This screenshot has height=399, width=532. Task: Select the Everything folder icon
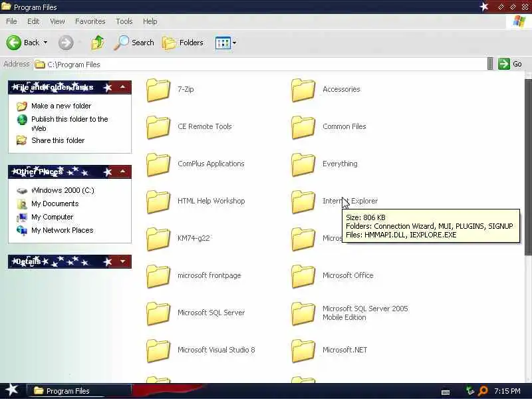303,164
